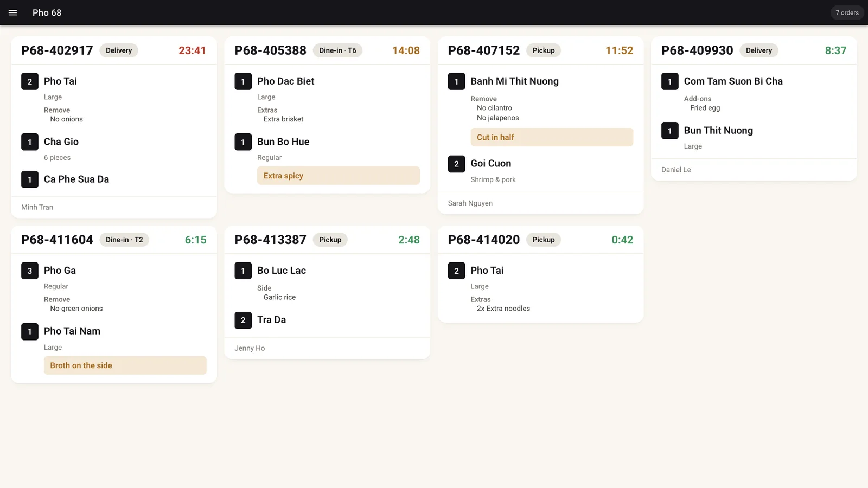Click the Dine-in · T2 tag
This screenshot has height=488, width=868.
[124, 240]
